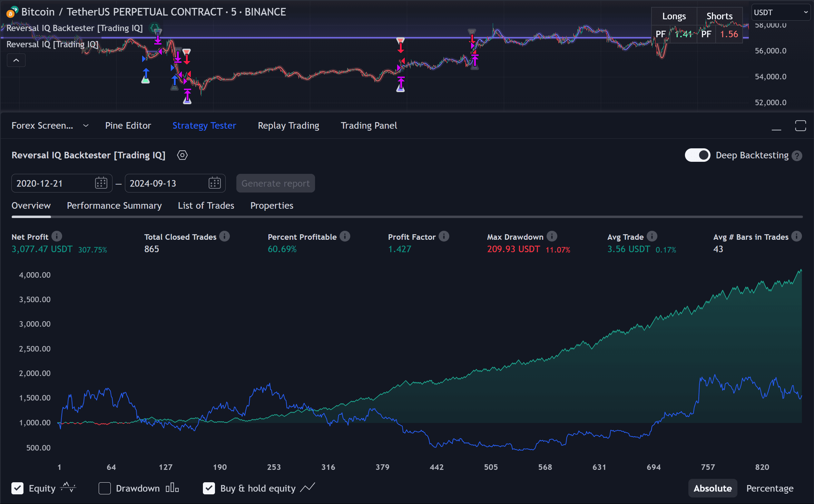Select Reversal IQ [Trading IQ] legend label
This screenshot has height=504, width=814.
[52, 44]
